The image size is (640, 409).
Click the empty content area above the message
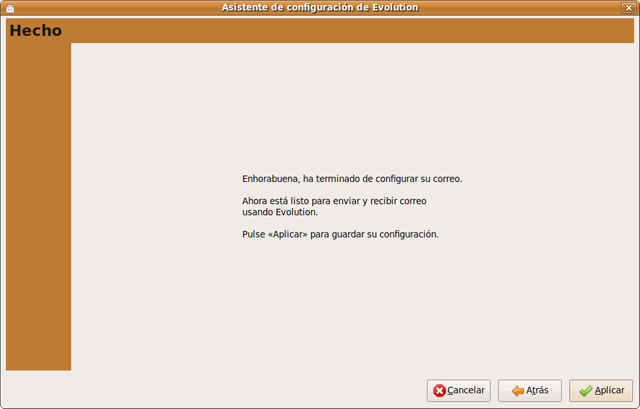point(350,100)
